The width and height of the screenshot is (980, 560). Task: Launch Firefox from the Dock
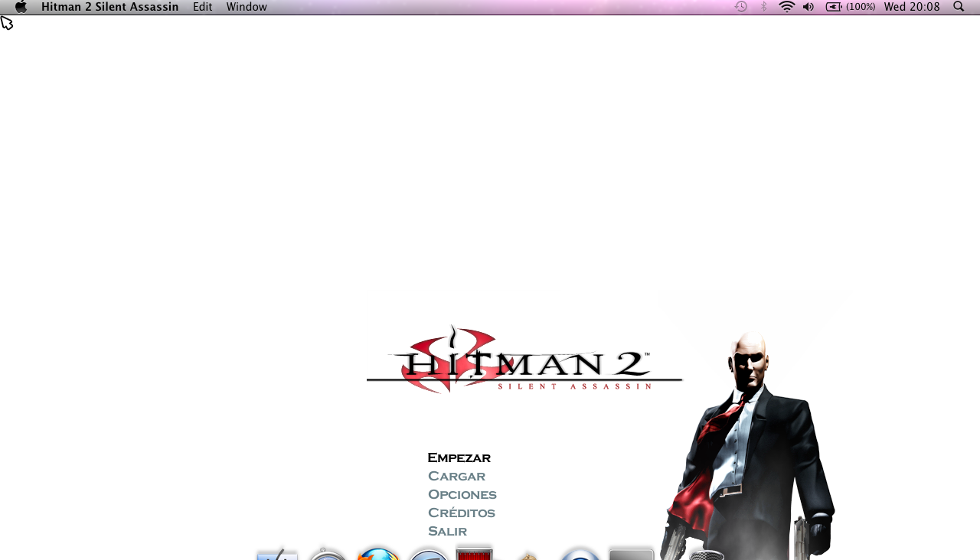378,554
